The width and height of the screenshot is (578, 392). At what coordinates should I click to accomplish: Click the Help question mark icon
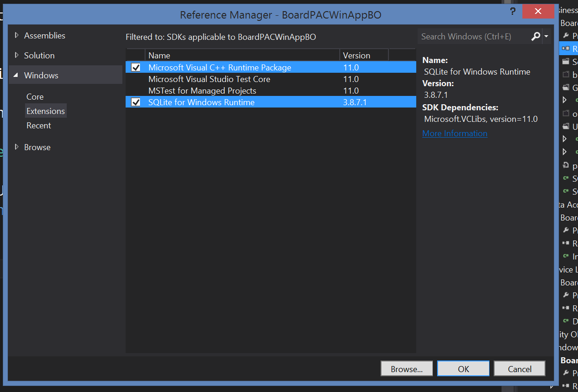(x=513, y=11)
